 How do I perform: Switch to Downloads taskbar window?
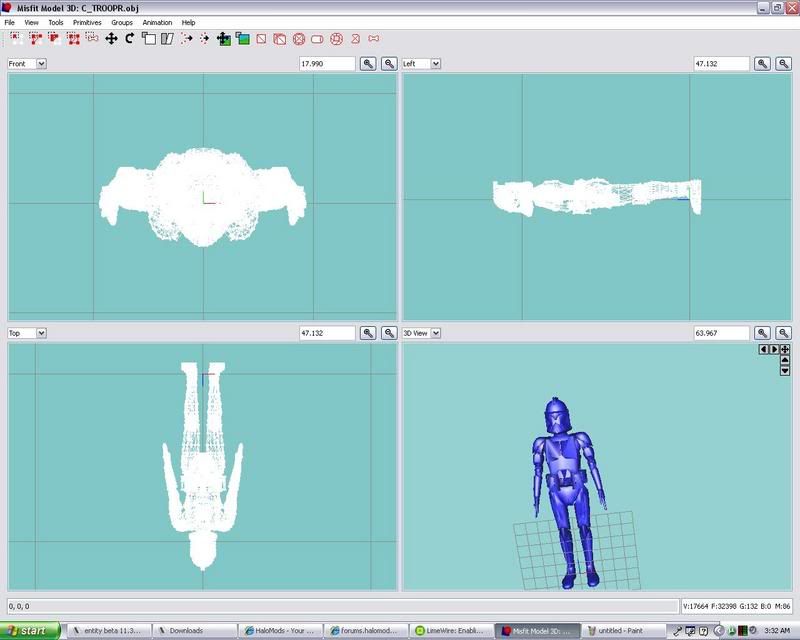(x=195, y=631)
